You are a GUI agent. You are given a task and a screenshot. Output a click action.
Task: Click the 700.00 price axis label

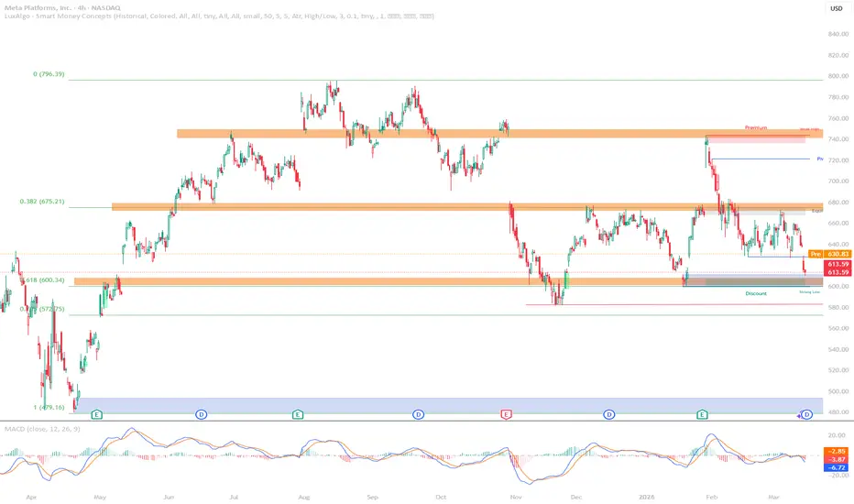tap(838, 181)
